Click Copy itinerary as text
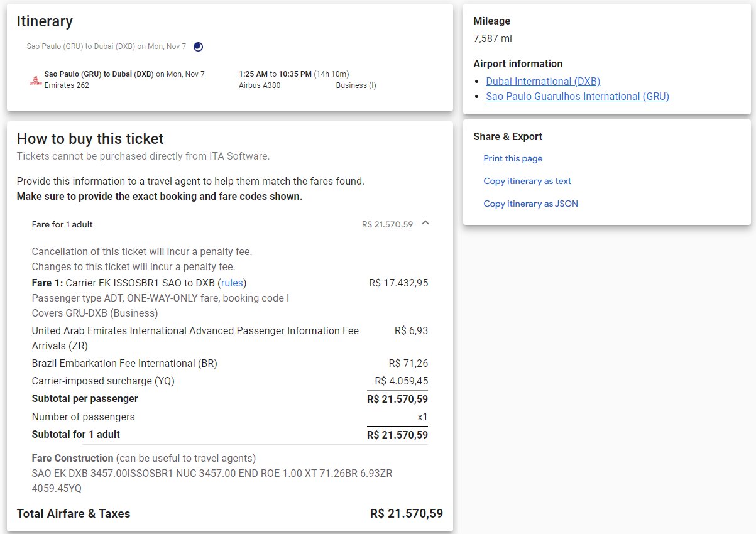756x534 pixels. click(527, 181)
